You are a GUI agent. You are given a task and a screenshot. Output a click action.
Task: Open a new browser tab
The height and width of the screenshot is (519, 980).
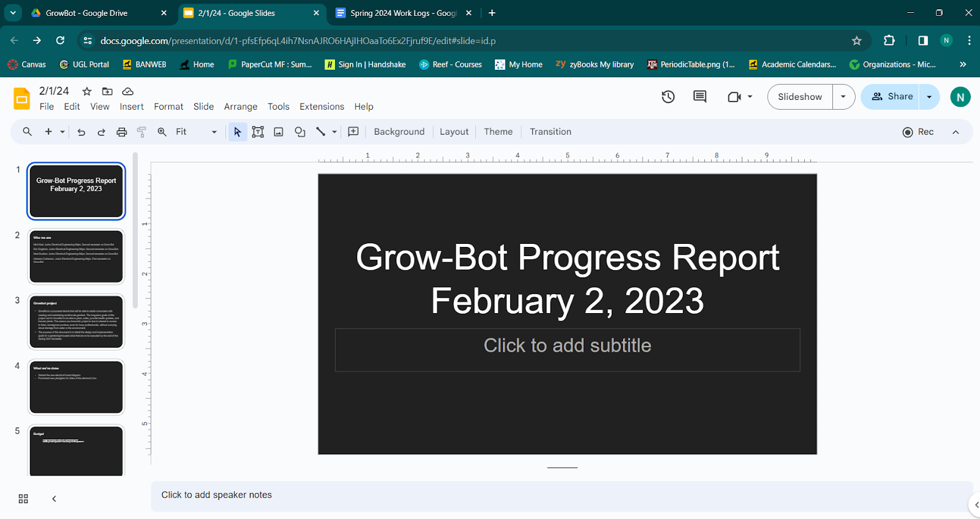click(492, 13)
